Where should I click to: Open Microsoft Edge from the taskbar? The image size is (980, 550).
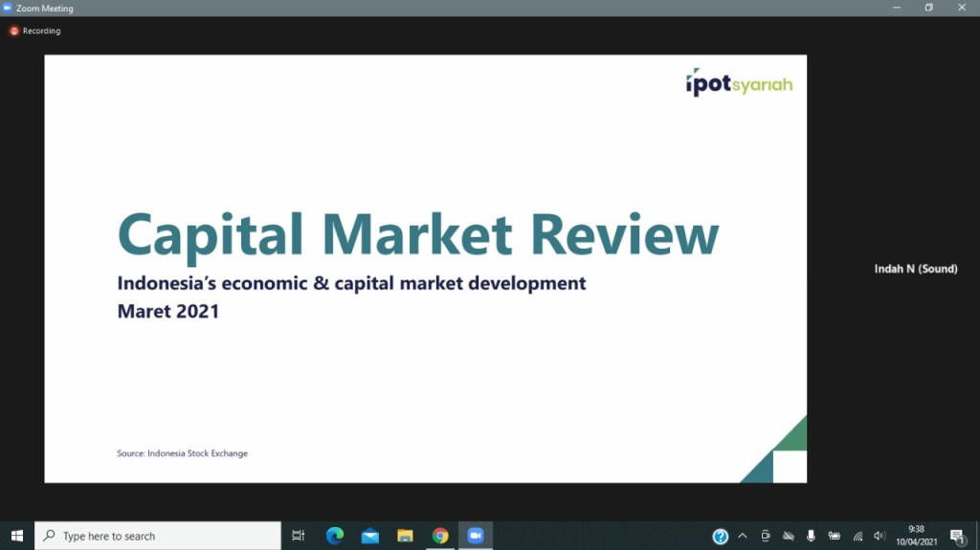coord(335,536)
